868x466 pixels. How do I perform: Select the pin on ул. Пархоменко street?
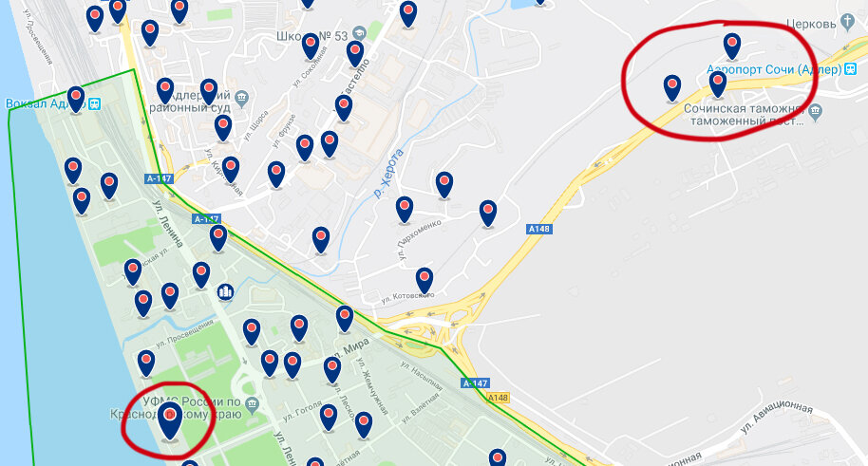[x=405, y=211]
